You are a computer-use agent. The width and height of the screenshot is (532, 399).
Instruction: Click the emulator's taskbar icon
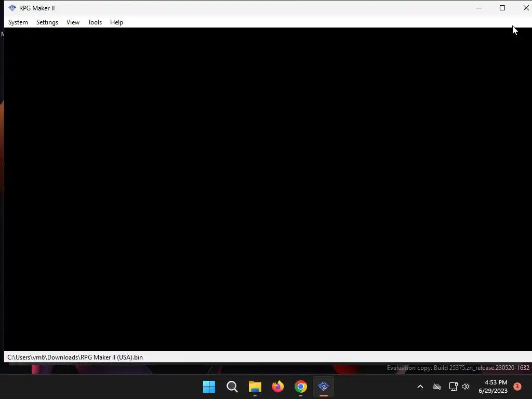click(x=324, y=387)
